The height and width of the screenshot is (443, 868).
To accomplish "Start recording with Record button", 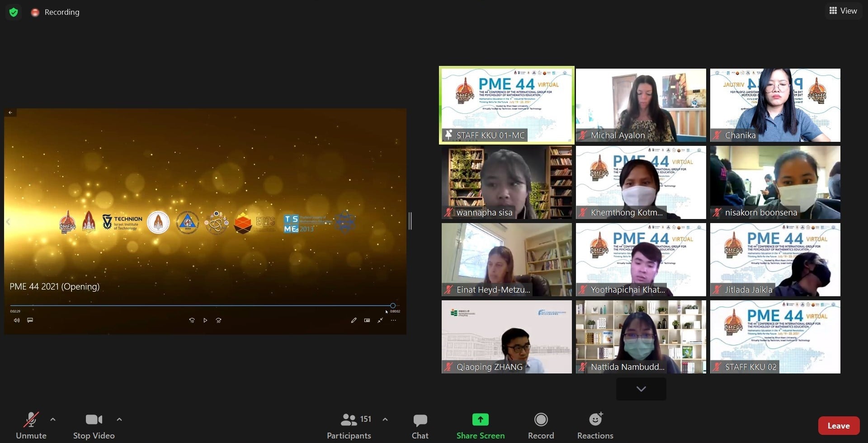I will click(x=541, y=425).
